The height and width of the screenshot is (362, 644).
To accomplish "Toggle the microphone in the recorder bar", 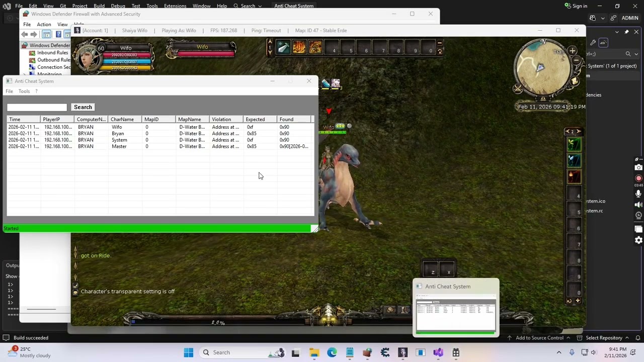I will tap(638, 194).
